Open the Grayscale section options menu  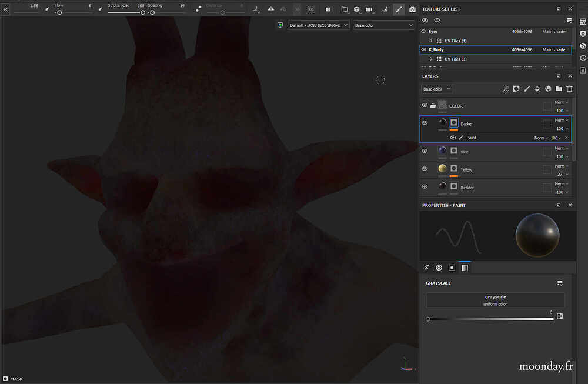point(560,283)
